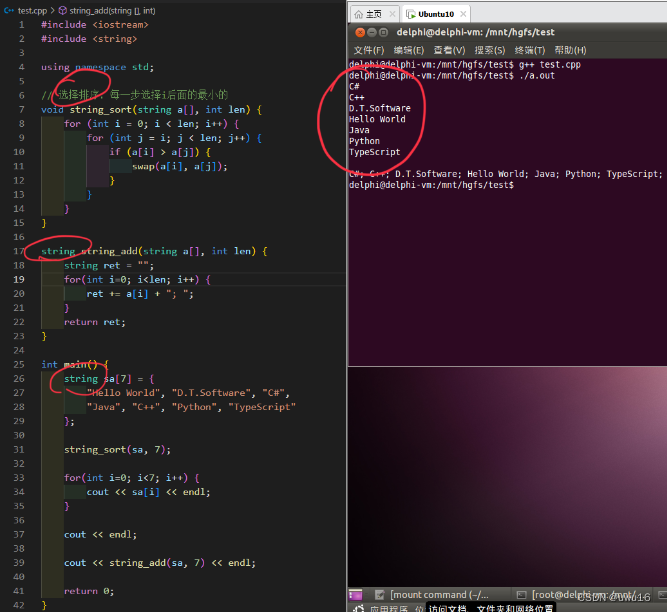This screenshot has height=612, width=667.
Task: Close the Ubuntu10 tab
Action: point(463,14)
